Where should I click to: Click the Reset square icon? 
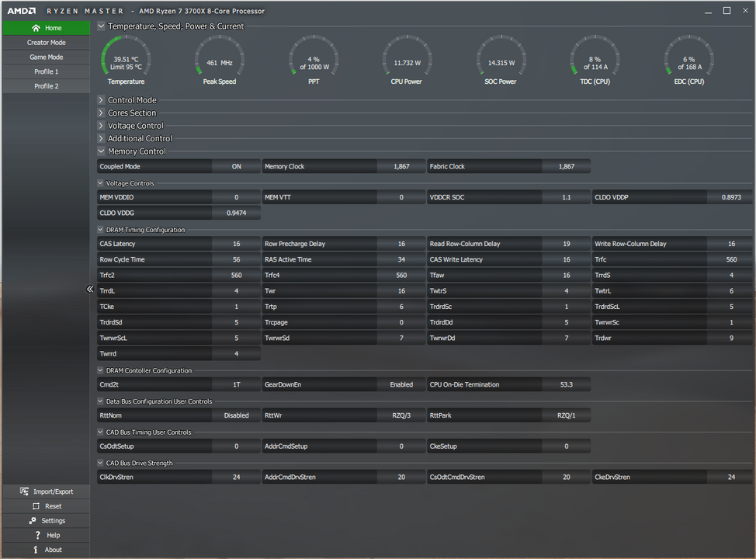[x=36, y=506]
